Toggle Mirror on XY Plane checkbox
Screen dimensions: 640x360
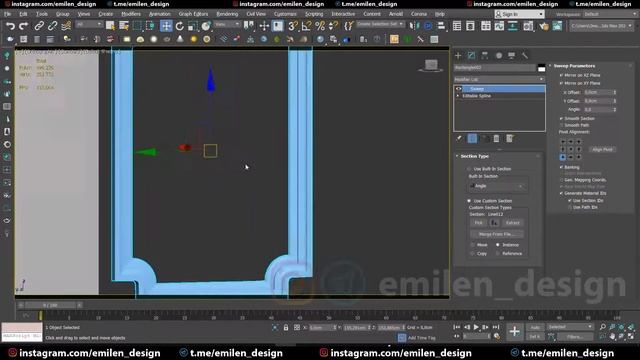(561, 83)
